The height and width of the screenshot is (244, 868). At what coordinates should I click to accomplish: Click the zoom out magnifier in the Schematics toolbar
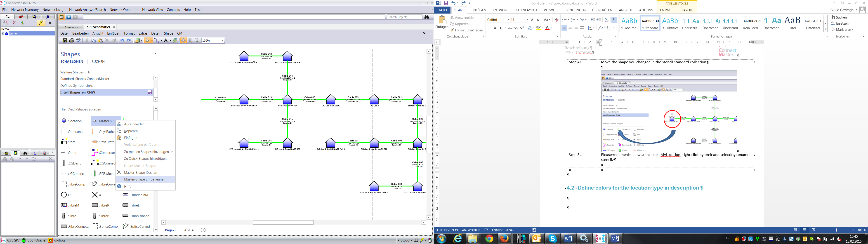[197, 40]
